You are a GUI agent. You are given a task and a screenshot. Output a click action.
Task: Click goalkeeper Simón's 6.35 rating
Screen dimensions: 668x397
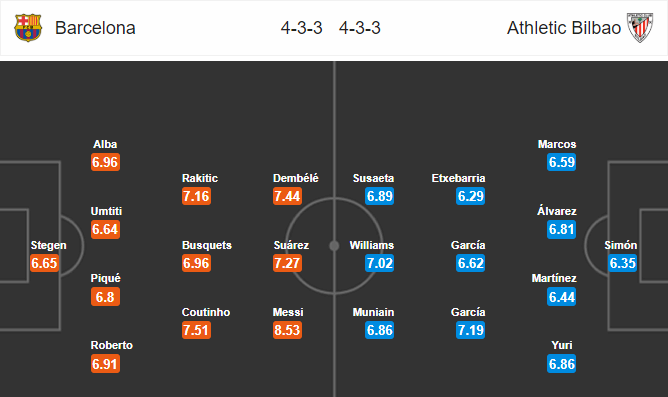point(622,263)
